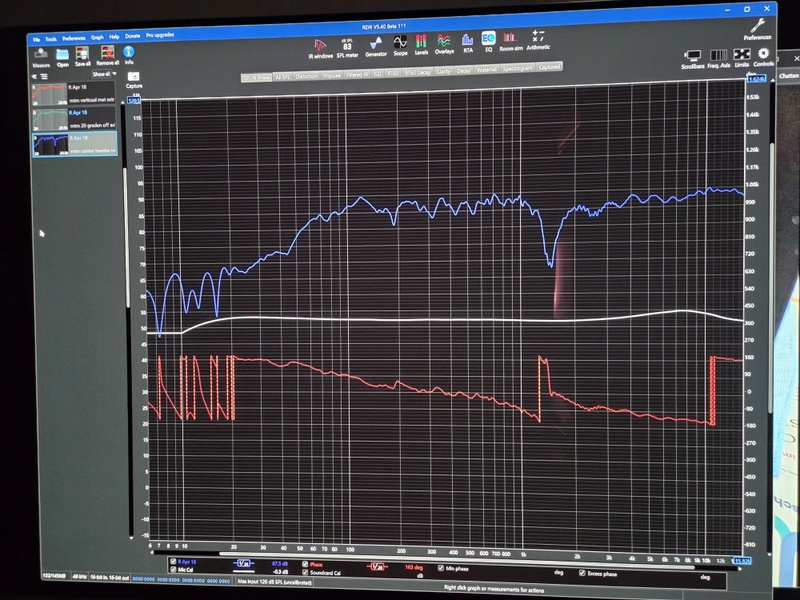This screenshot has width=800, height=600.
Task: Open the Arithmetic tool
Action: coord(538,40)
